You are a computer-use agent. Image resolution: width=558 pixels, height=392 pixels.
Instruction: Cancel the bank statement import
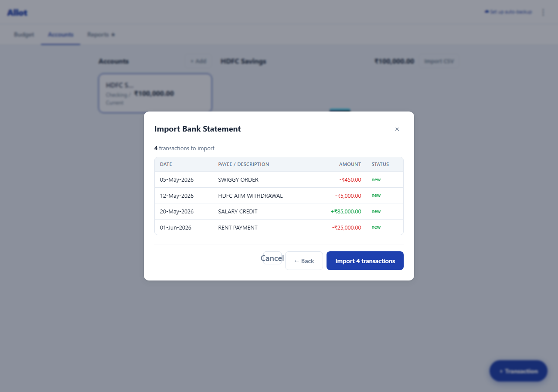click(272, 258)
